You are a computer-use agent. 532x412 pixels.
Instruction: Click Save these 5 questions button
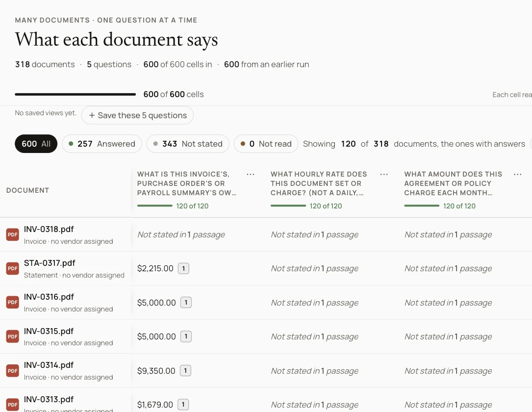tap(137, 115)
